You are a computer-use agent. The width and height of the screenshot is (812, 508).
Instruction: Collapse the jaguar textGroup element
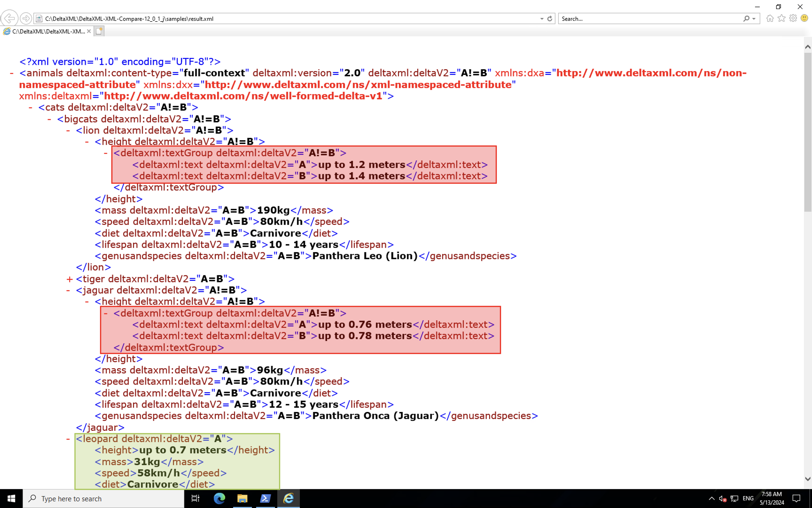point(106,313)
